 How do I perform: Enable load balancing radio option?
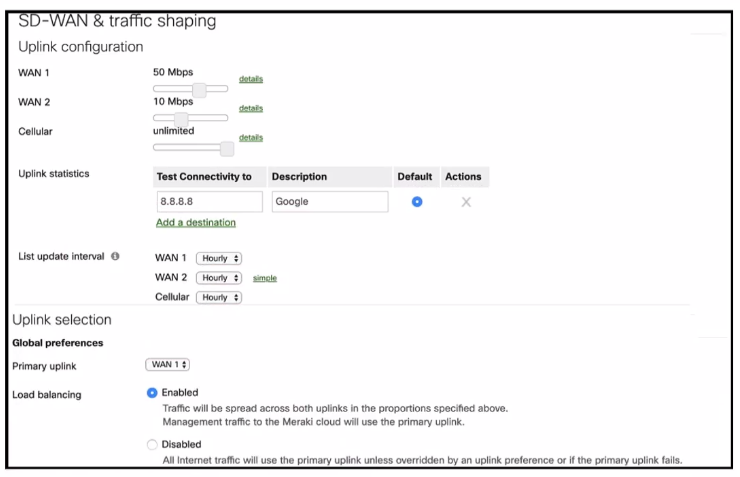click(152, 393)
